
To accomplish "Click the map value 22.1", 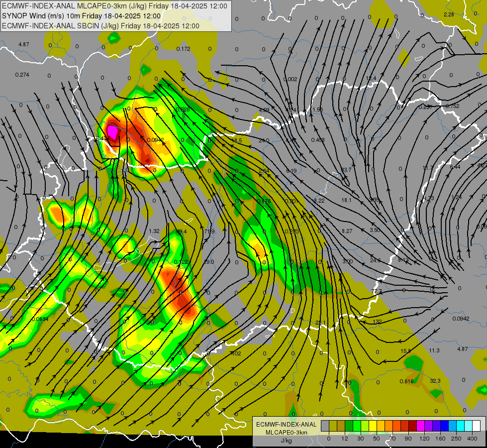I will coord(320,323).
